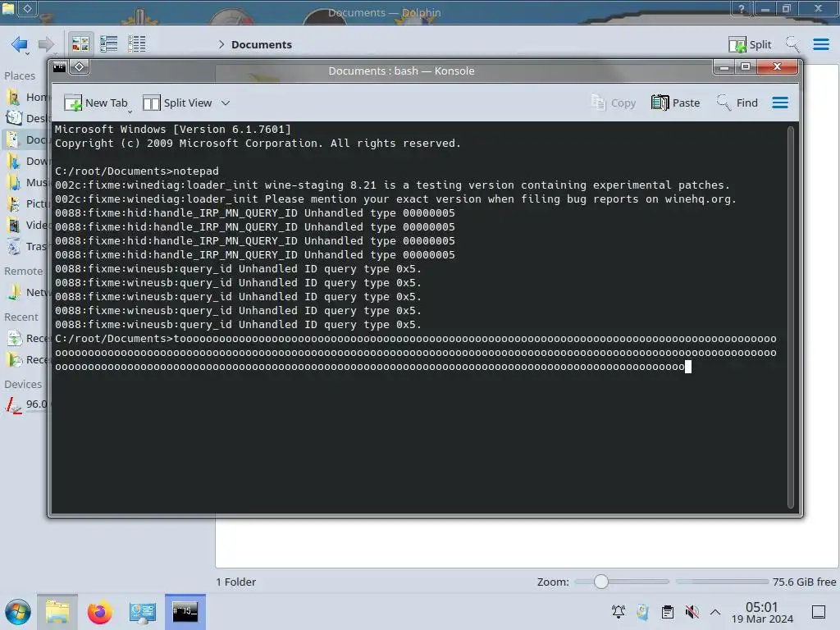Image resolution: width=840 pixels, height=630 pixels.
Task: Select Home in Dolphin Places
Action: point(27,97)
